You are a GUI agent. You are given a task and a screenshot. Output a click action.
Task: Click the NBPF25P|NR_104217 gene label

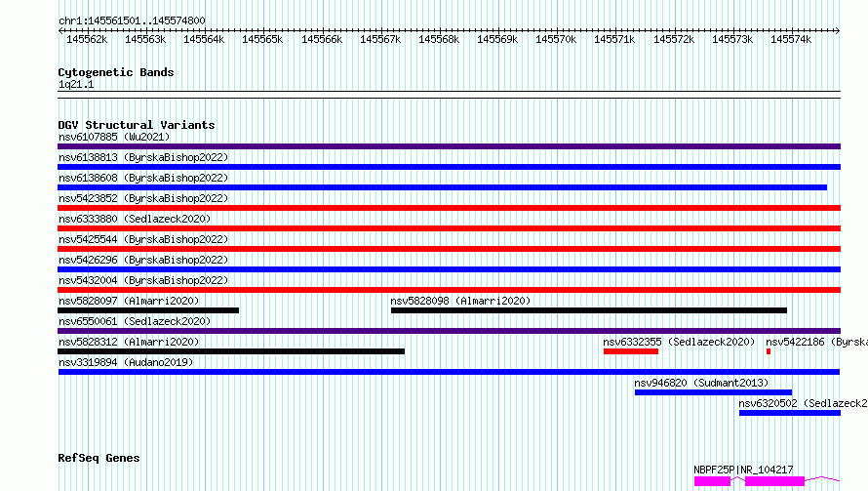click(x=743, y=470)
